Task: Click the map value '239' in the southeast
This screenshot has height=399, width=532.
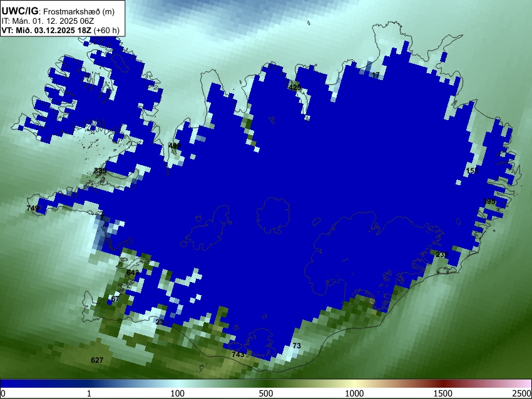Action: (442, 255)
